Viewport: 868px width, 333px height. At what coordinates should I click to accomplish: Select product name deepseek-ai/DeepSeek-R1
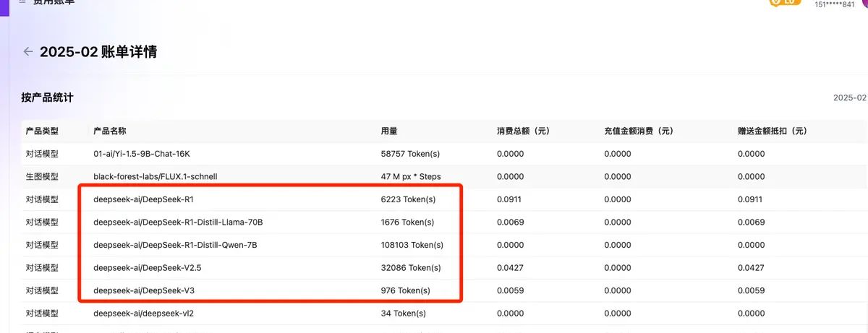pos(144,199)
